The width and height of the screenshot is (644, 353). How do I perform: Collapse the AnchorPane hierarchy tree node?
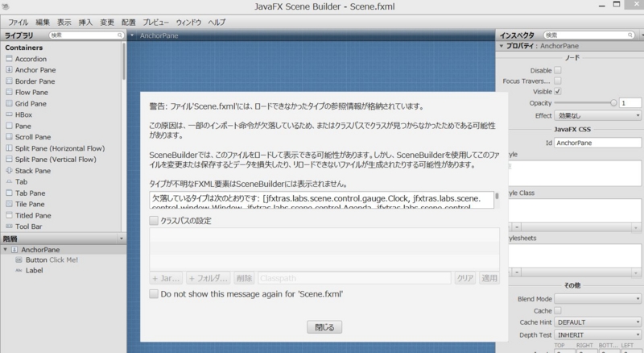tap(6, 250)
